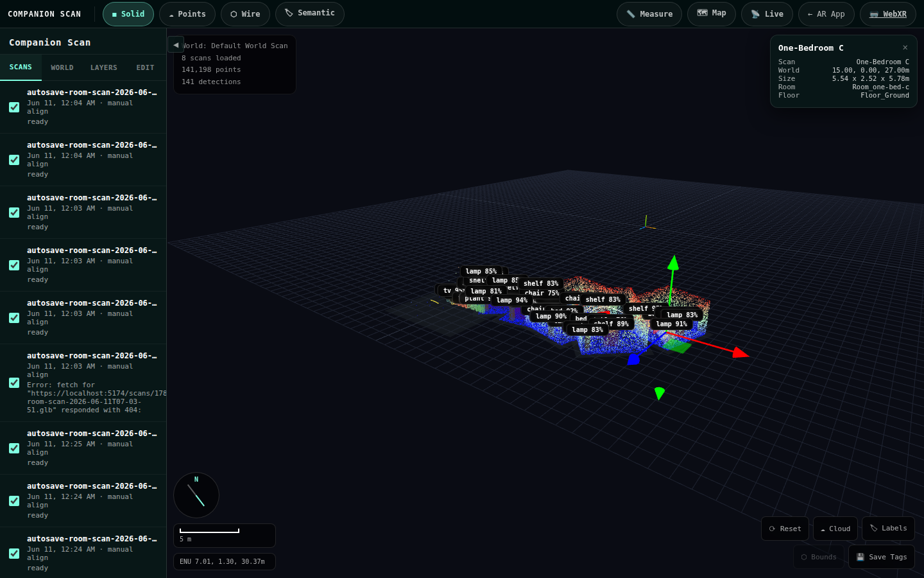Click the green Y-axis gizmo arrow
Image resolution: width=924 pixels, height=578 pixels.
[x=672, y=262]
